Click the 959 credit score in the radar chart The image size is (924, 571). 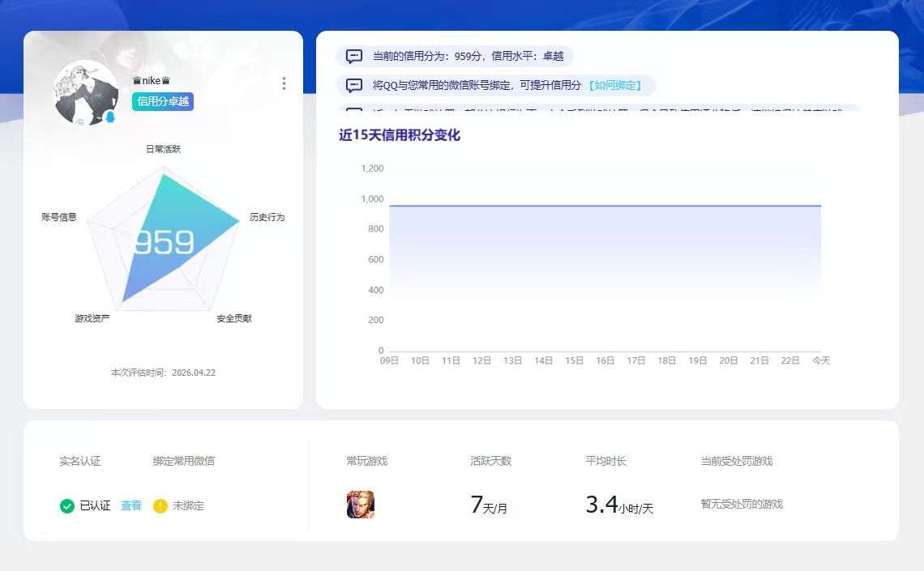(164, 242)
